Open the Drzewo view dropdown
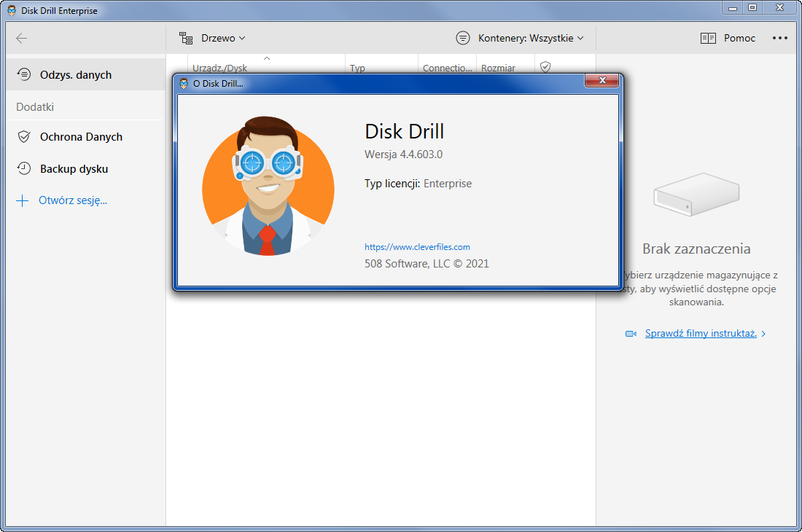Screen dimensions: 802x532 [223, 39]
